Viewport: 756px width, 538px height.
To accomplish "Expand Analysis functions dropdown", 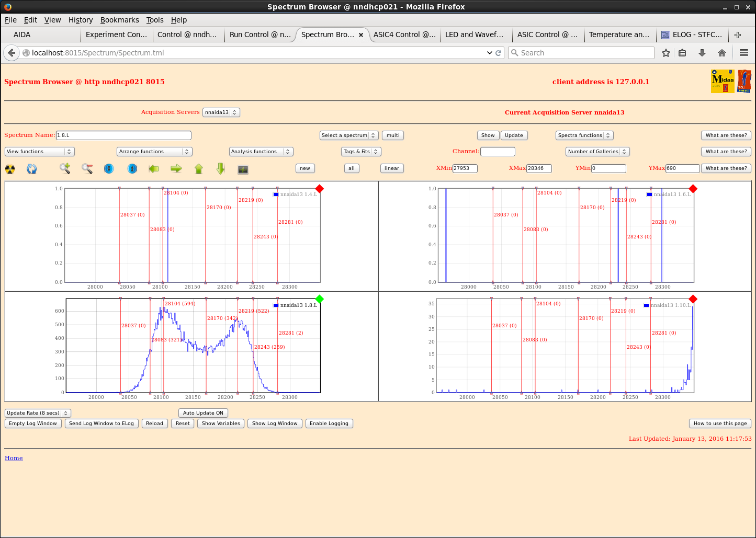I will pos(261,152).
